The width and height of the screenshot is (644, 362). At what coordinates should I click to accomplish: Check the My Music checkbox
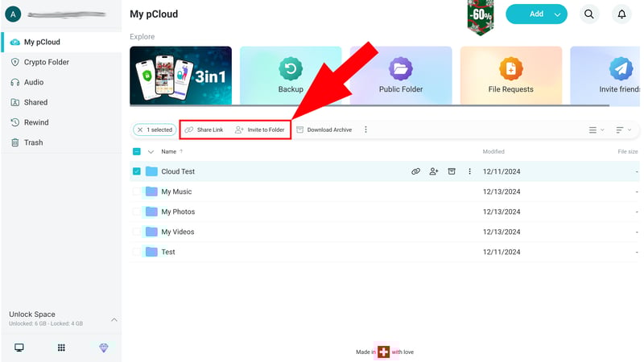tap(137, 191)
